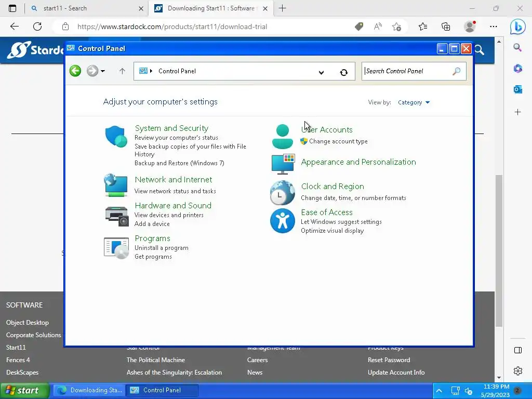Open System and Security shield icon

[116, 137]
